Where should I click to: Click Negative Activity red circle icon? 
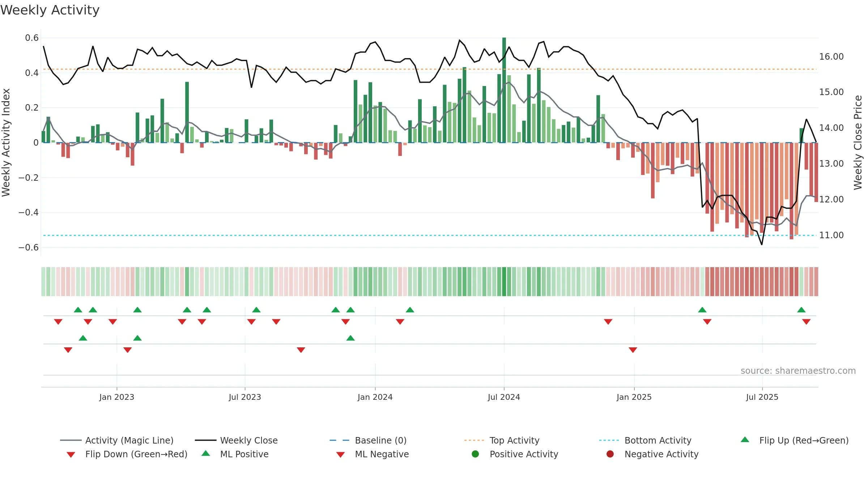[610, 454]
